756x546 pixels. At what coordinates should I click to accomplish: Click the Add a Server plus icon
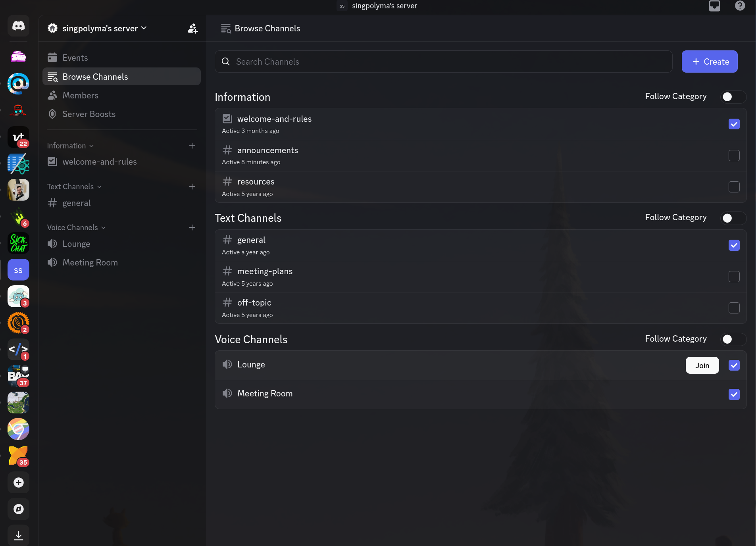pos(18,483)
